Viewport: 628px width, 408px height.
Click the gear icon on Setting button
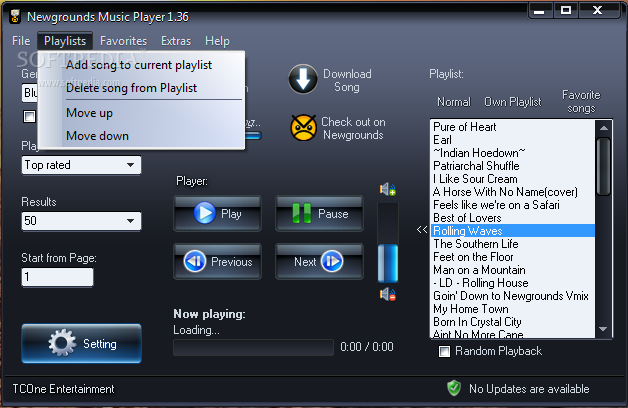(x=62, y=343)
